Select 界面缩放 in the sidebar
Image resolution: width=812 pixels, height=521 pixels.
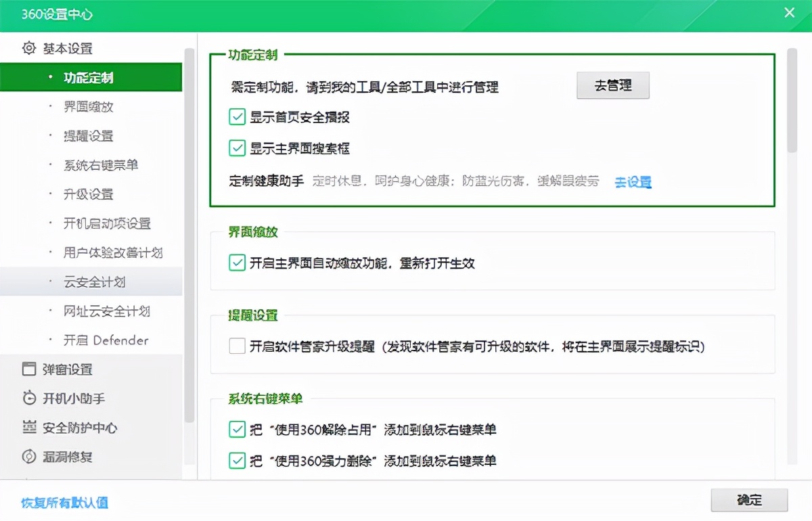89,107
